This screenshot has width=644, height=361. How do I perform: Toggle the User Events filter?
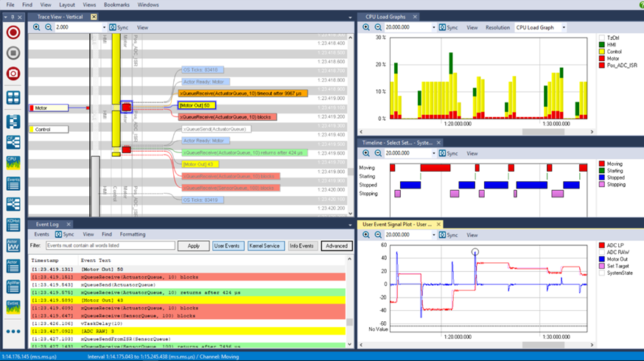pos(228,245)
